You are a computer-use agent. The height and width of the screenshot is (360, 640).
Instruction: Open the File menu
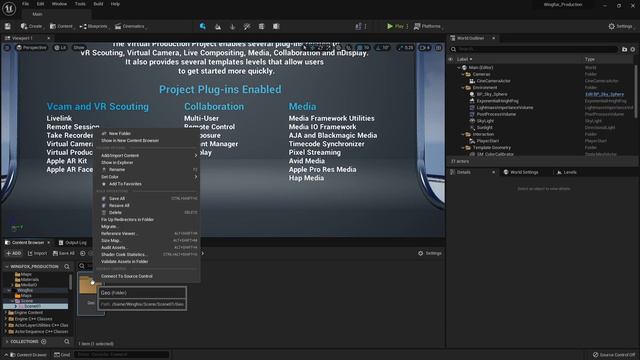25,4
